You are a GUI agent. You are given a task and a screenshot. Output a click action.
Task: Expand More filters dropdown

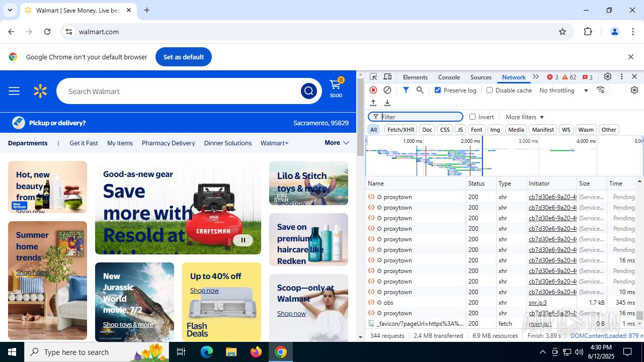coord(525,117)
